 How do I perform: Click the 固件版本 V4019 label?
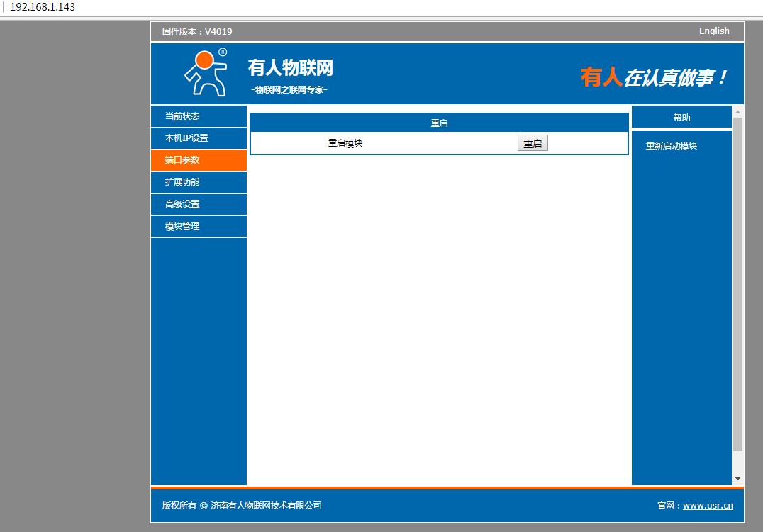click(x=197, y=32)
